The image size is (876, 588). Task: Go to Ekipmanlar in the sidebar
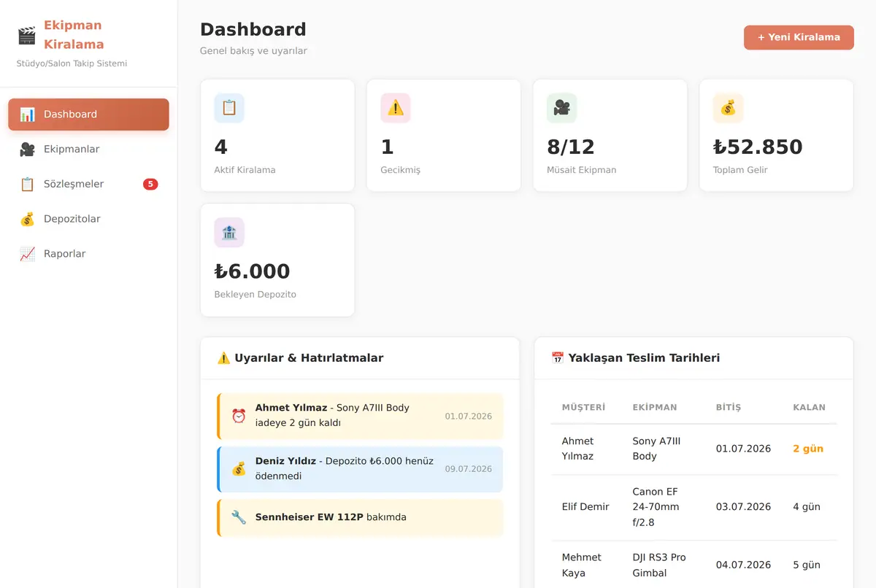[88, 150]
